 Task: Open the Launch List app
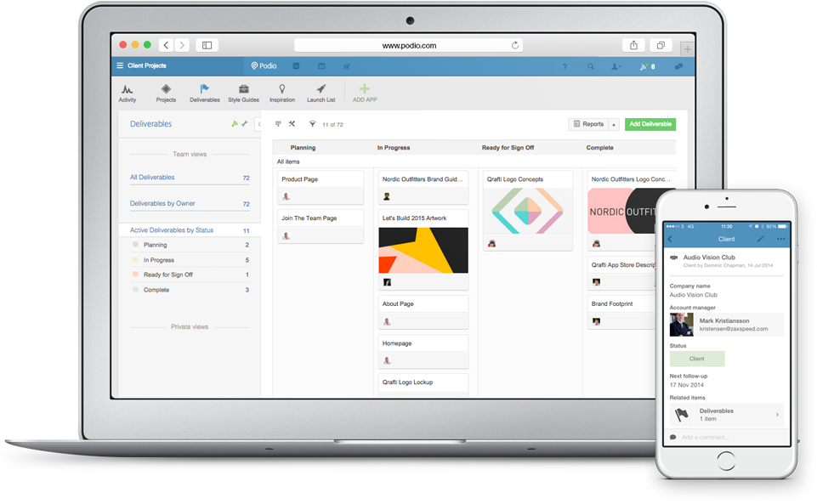pyautogui.click(x=321, y=93)
